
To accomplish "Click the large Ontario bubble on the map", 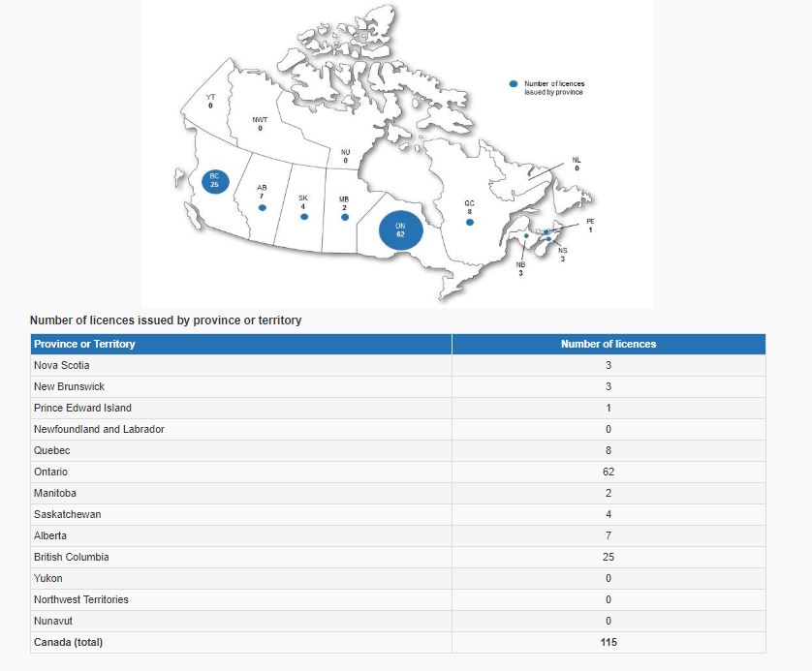I will point(399,229).
